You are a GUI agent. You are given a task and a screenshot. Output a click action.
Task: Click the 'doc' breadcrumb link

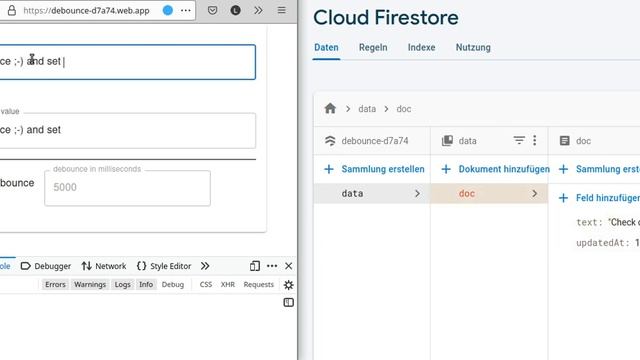(404, 109)
